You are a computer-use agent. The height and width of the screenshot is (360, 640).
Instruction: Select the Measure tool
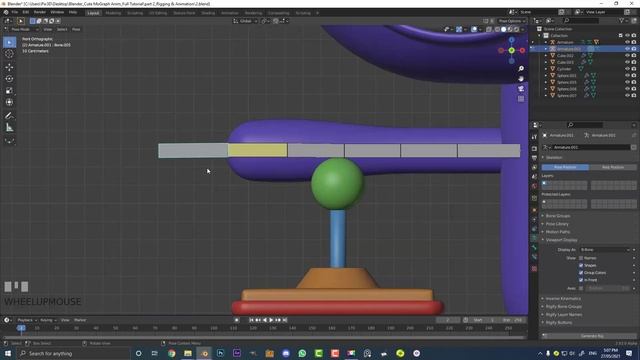[9, 128]
